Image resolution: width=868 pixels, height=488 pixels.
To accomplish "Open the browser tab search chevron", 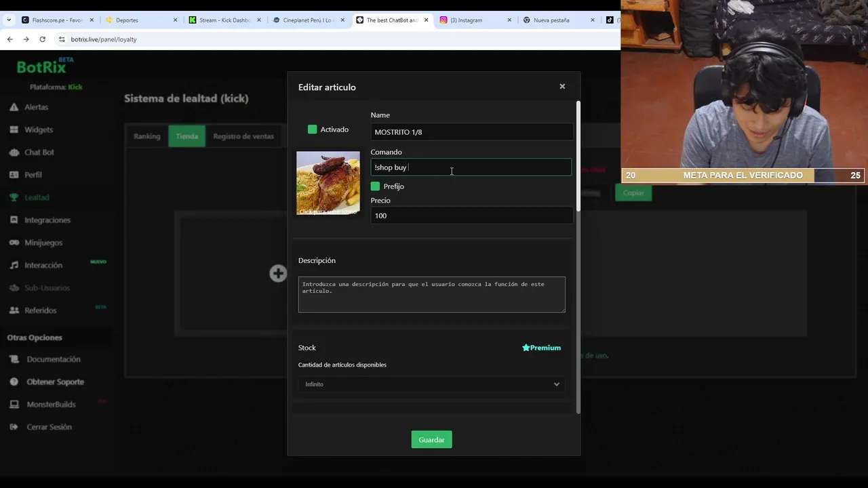I will 9,20.
